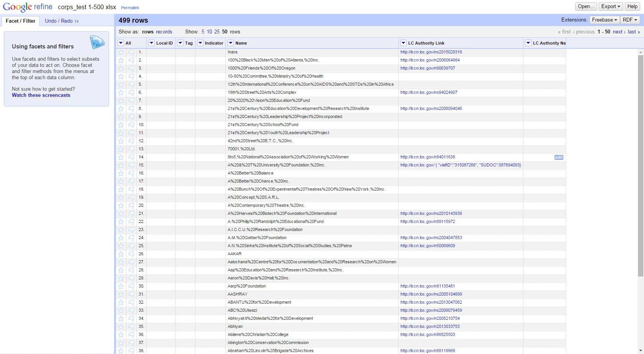Flag row 24, A.M. Qattan Foundation
Screen dimensions: 644x354
click(131, 238)
